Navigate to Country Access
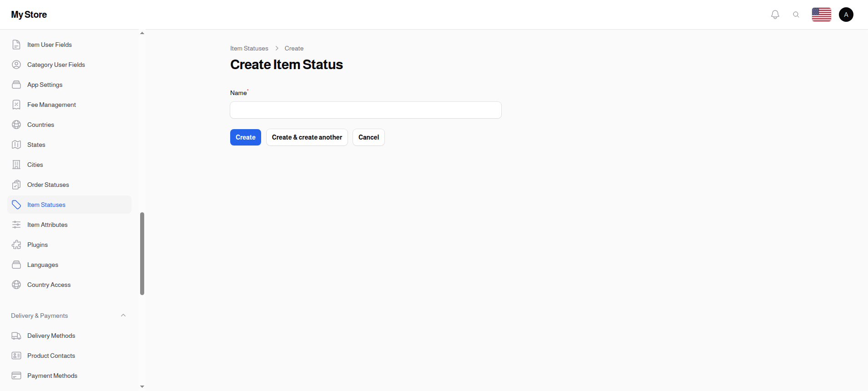Screen dimensions: 868x391 [70, 285]
